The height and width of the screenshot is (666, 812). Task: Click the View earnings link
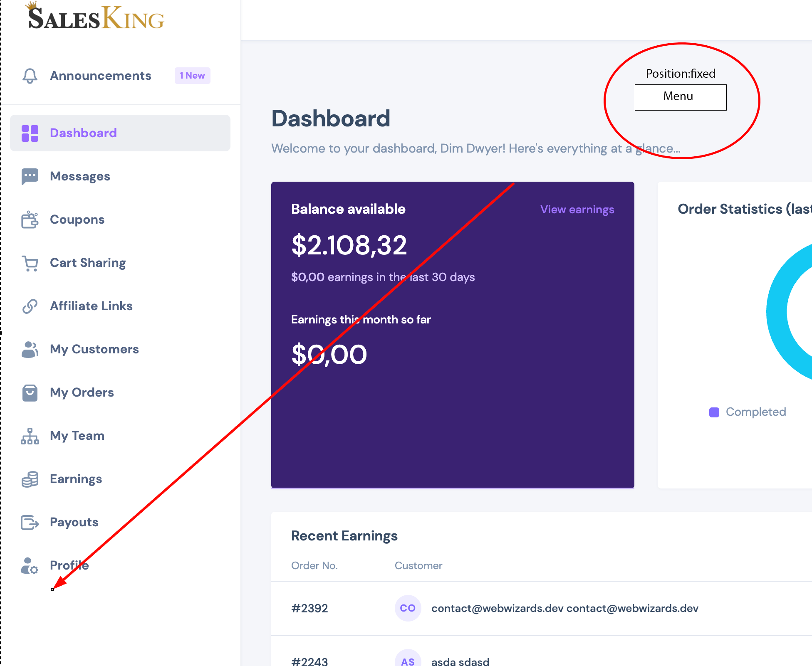pyautogui.click(x=577, y=210)
